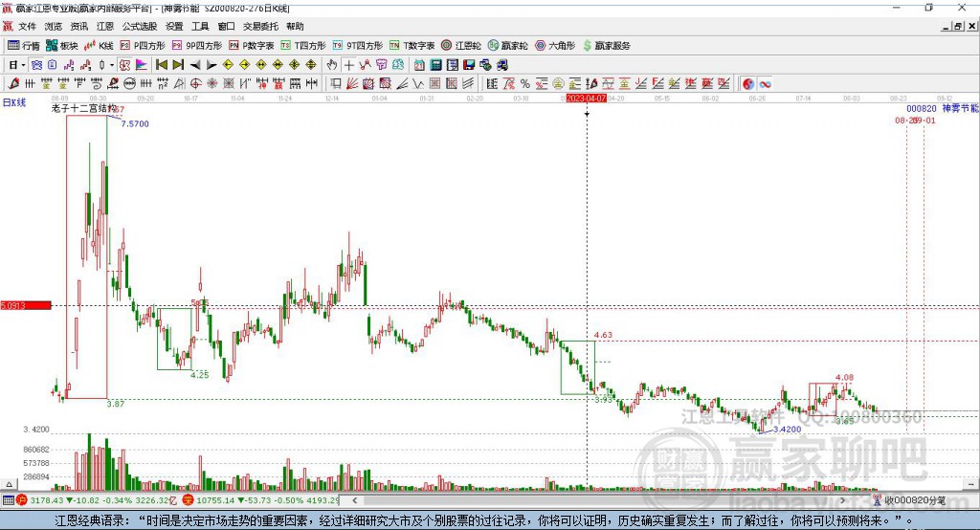Click horizontal scrollbar left arrow

[x=355, y=500]
